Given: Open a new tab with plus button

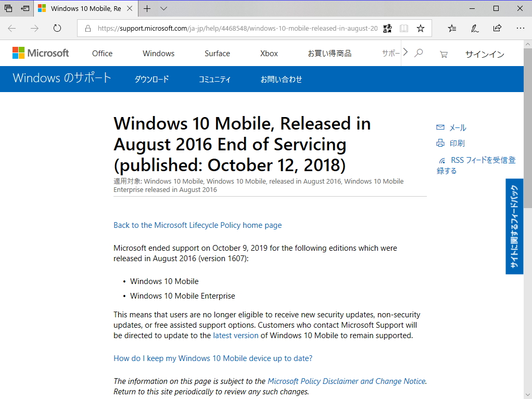Looking at the screenshot, I should [147, 8].
